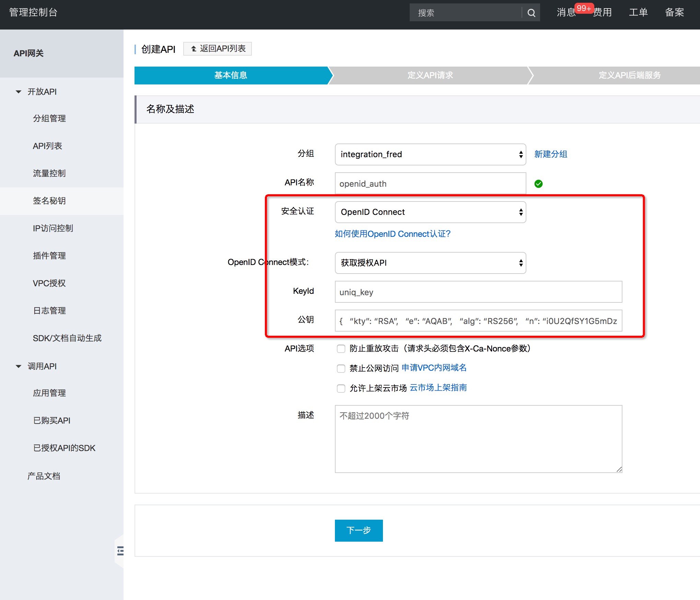Toggle 禁止公网访问 checkbox
The image size is (700, 600).
[341, 368]
